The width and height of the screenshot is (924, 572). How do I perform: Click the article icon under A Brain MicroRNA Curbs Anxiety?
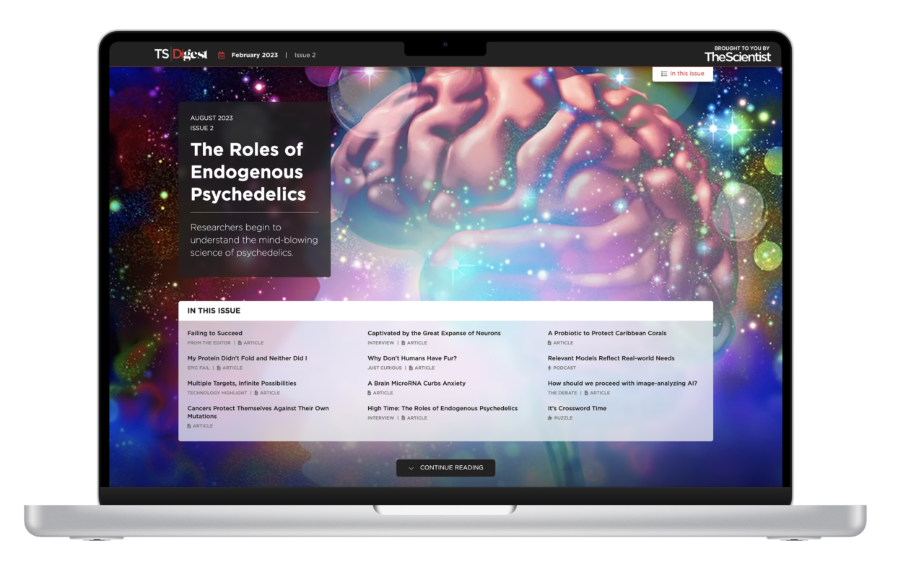click(370, 392)
